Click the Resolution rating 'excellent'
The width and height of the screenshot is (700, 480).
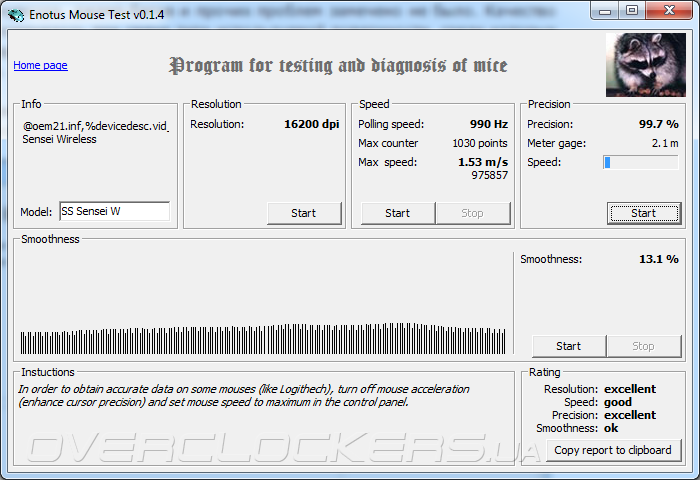(x=630, y=389)
